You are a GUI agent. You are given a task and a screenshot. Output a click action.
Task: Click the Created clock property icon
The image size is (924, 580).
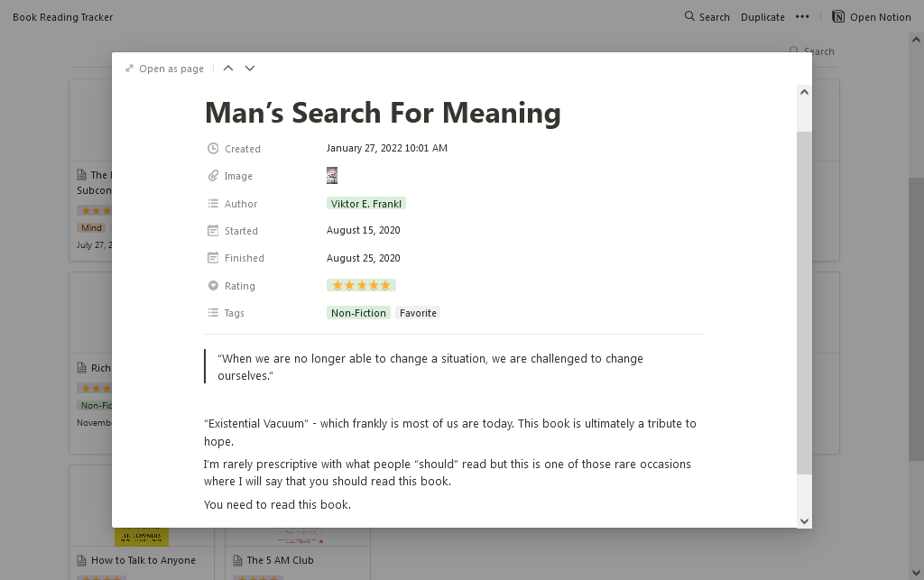[213, 149]
